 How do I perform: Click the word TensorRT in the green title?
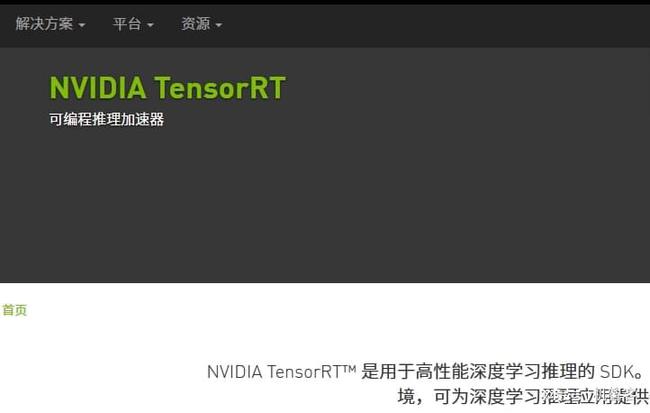tap(220, 87)
